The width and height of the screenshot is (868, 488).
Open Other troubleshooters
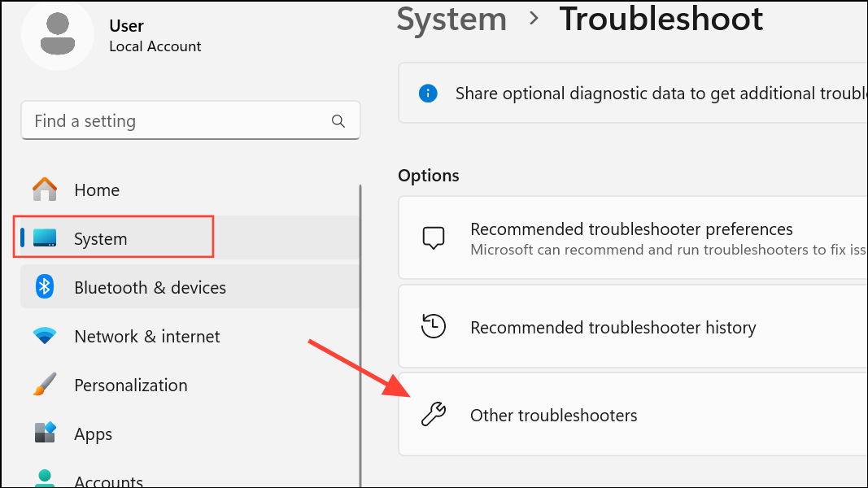(553, 415)
